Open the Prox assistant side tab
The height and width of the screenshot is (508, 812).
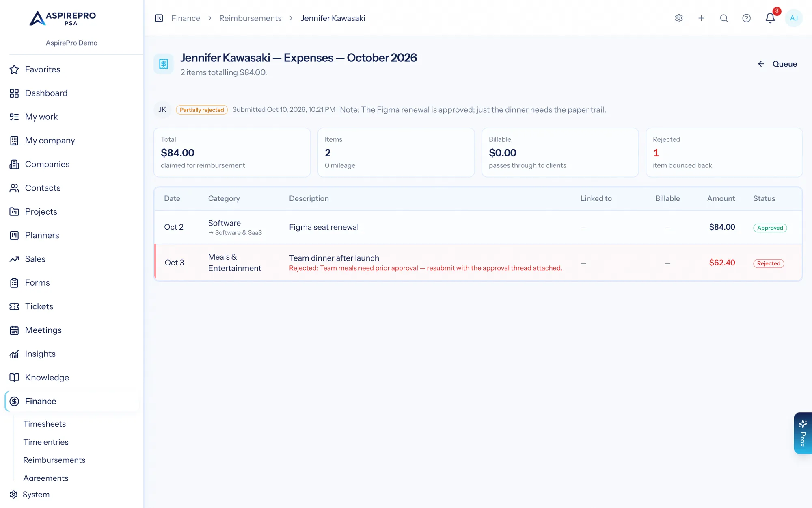(803, 433)
